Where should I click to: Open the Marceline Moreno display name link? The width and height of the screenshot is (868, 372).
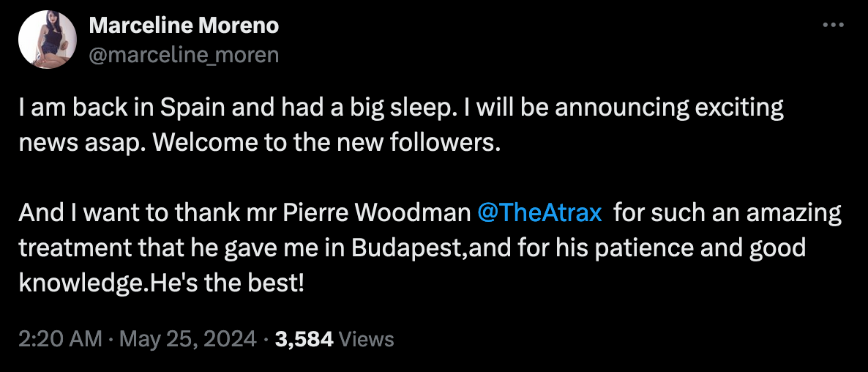click(184, 26)
